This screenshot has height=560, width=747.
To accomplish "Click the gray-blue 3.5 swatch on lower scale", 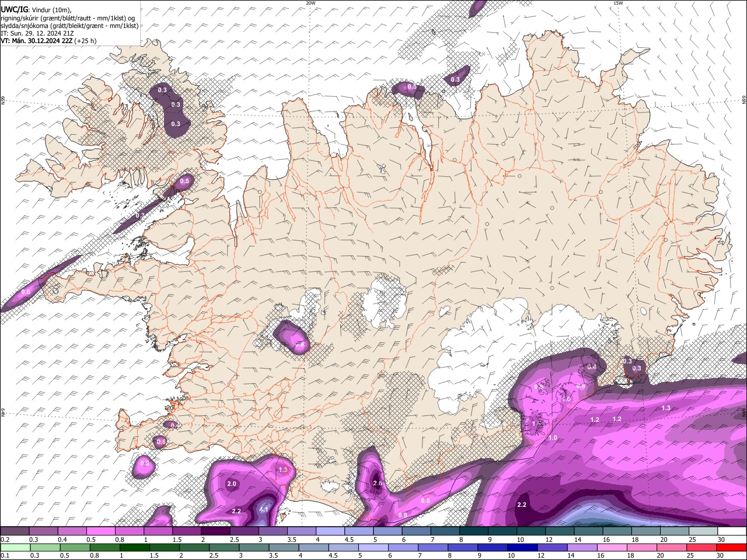I will 284,548.
